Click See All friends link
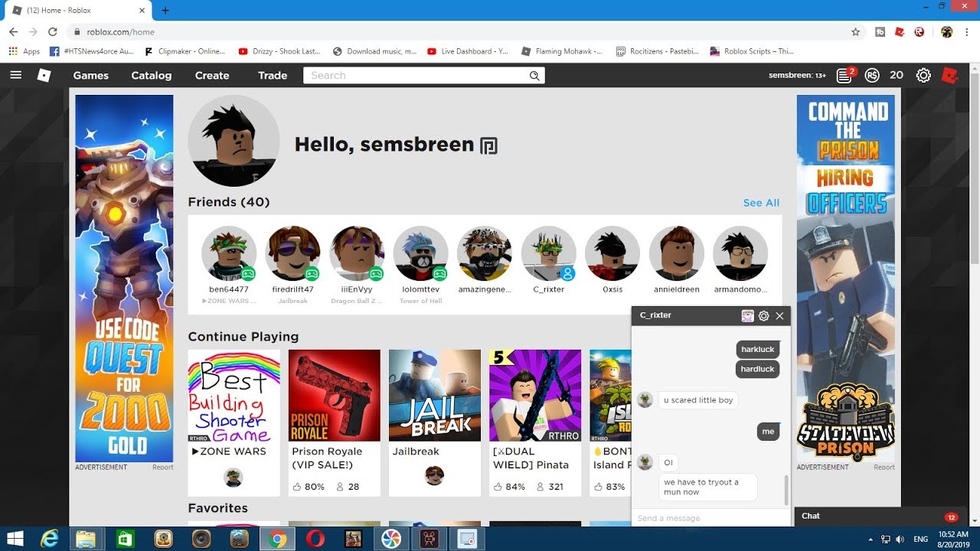Viewport: 980px width, 551px height. coord(761,203)
